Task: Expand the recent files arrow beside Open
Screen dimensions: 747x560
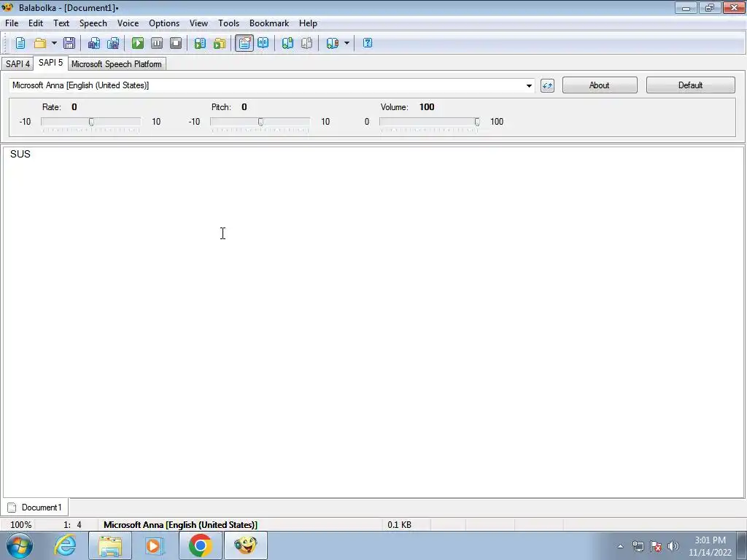Action: (54, 43)
